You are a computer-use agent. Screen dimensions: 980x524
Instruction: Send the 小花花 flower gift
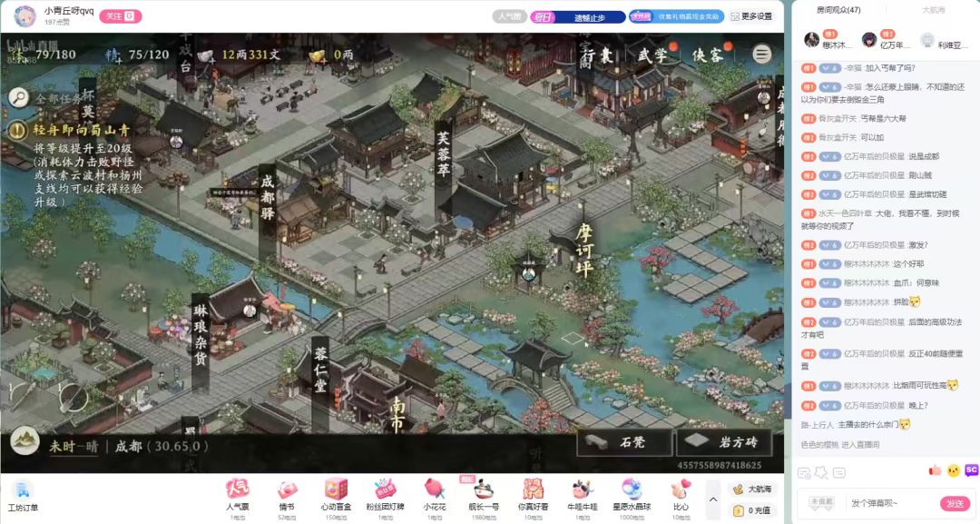(435, 497)
